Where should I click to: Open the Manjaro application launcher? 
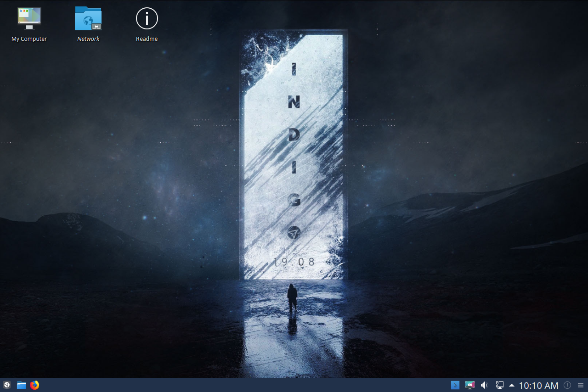[x=6, y=385]
